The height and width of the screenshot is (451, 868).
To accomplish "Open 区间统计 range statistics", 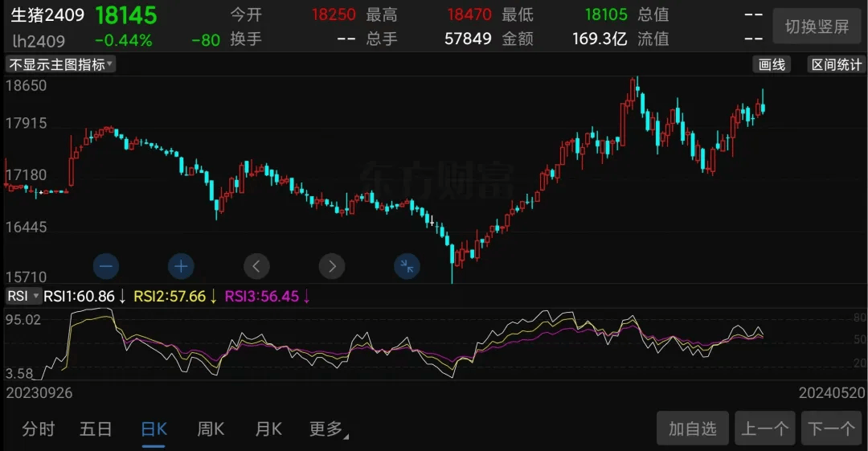I will 836,65.
